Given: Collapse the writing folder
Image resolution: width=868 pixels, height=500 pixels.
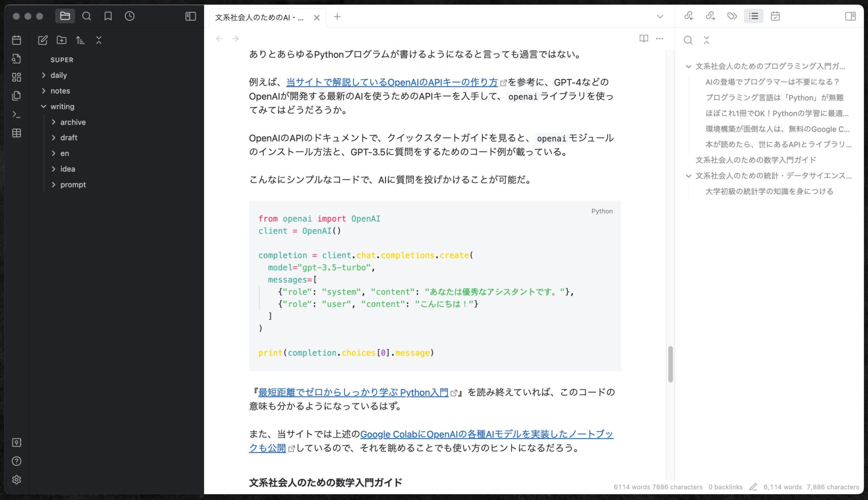Looking at the screenshot, I should click(x=62, y=107).
